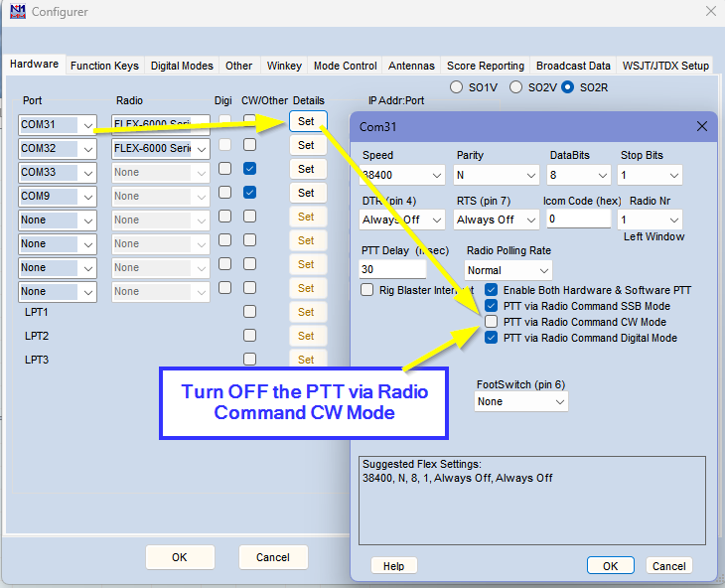Click OK in the Com31 dialog

610,565
